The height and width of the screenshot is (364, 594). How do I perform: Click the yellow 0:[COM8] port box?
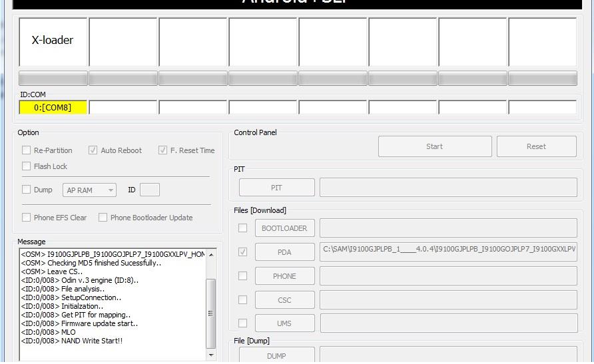coord(53,107)
